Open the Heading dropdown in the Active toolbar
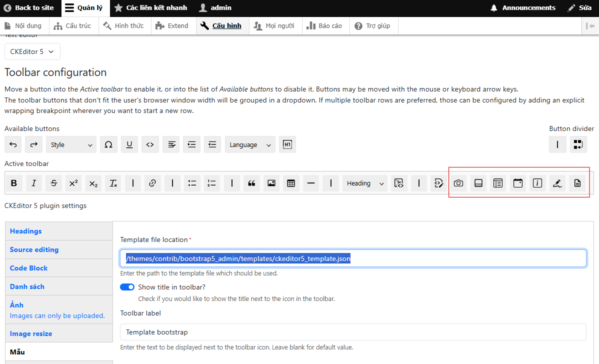This screenshot has width=599, height=364. pyautogui.click(x=365, y=183)
